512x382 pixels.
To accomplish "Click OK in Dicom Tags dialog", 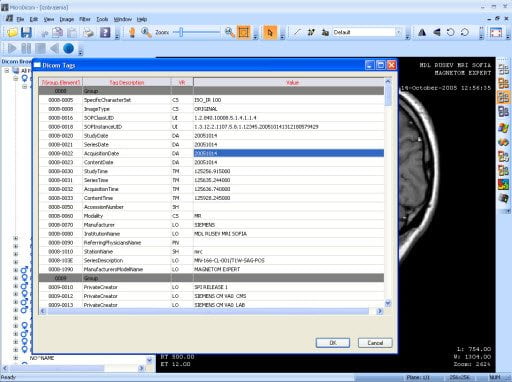I will click(x=333, y=343).
